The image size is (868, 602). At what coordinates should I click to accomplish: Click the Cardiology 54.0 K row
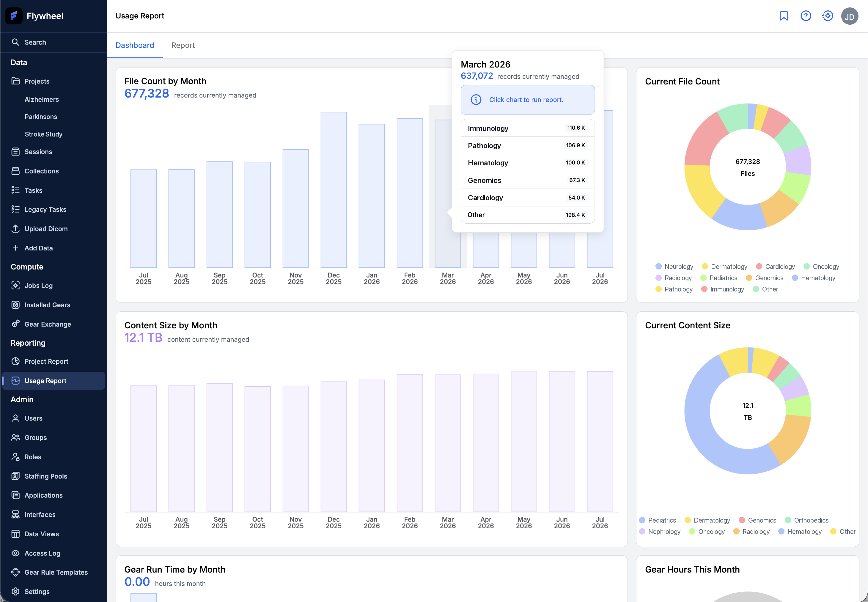(528, 197)
